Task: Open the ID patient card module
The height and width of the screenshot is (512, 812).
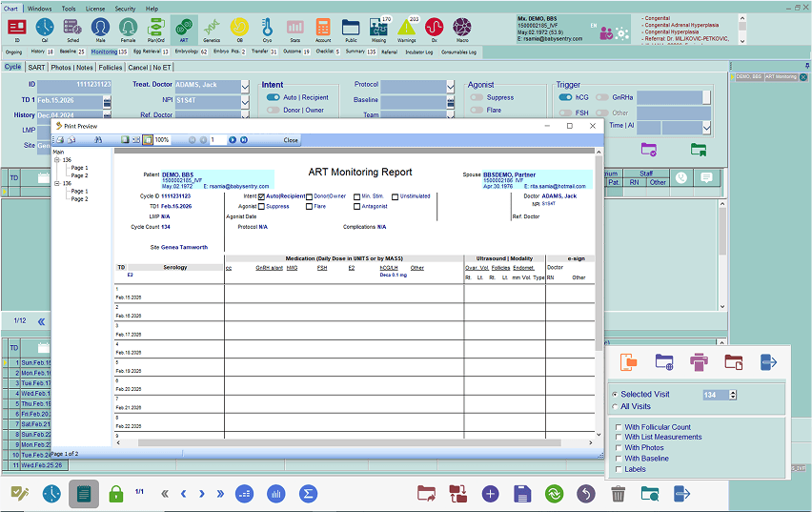Action: 17,31
